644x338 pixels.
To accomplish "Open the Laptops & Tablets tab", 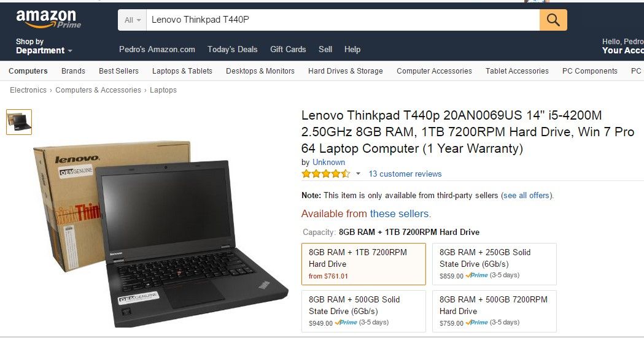I will click(182, 71).
